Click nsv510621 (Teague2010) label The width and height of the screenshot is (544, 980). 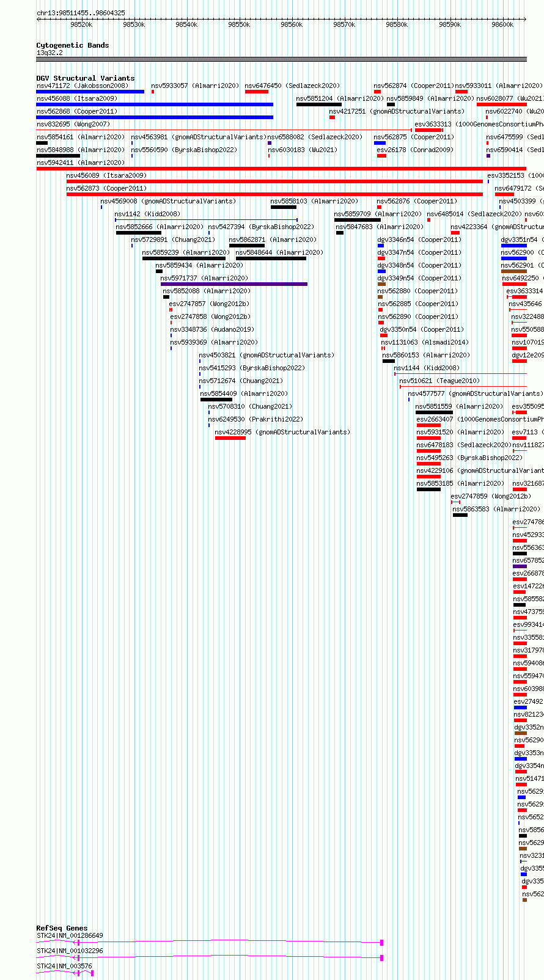coord(439,381)
